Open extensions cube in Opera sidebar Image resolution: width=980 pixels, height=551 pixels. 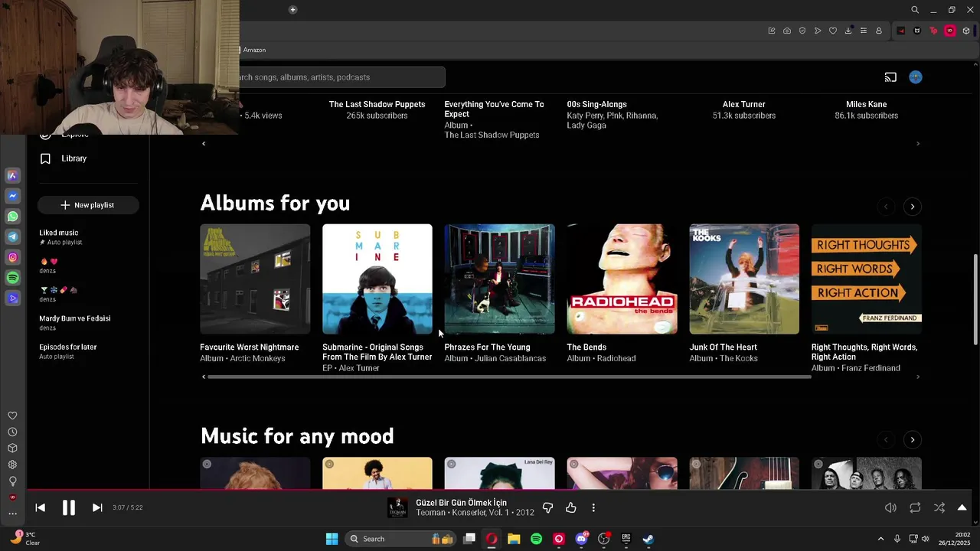pyautogui.click(x=12, y=448)
